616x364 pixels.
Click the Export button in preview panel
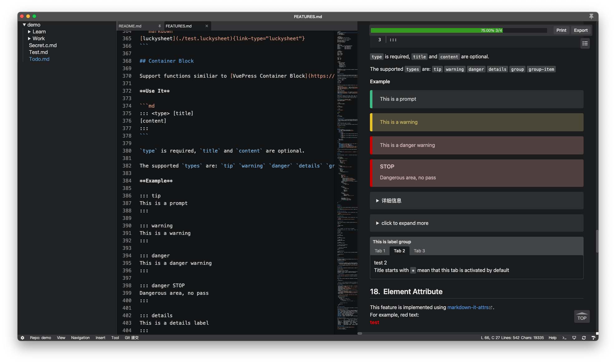[x=580, y=30]
